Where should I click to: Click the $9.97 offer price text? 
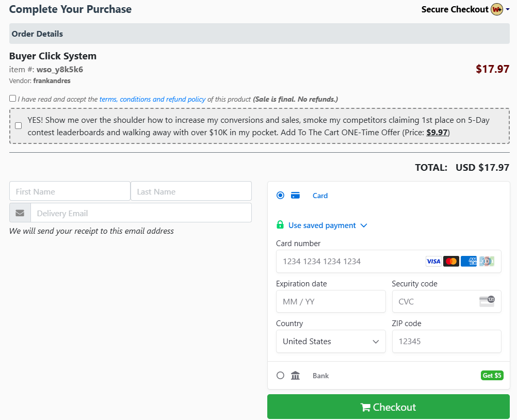tap(437, 133)
